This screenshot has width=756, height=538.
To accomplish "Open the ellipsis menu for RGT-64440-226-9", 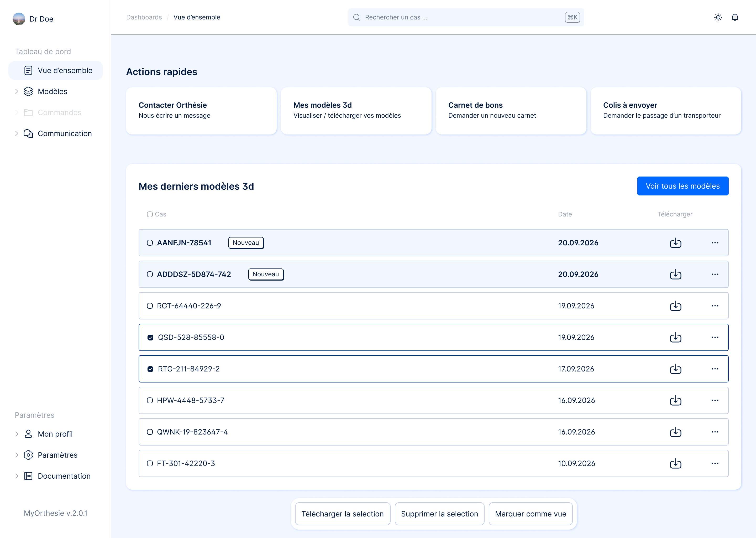I will pyautogui.click(x=715, y=306).
